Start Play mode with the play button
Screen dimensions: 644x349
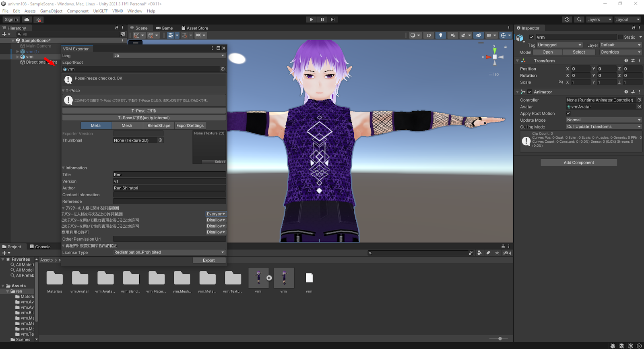[311, 19]
